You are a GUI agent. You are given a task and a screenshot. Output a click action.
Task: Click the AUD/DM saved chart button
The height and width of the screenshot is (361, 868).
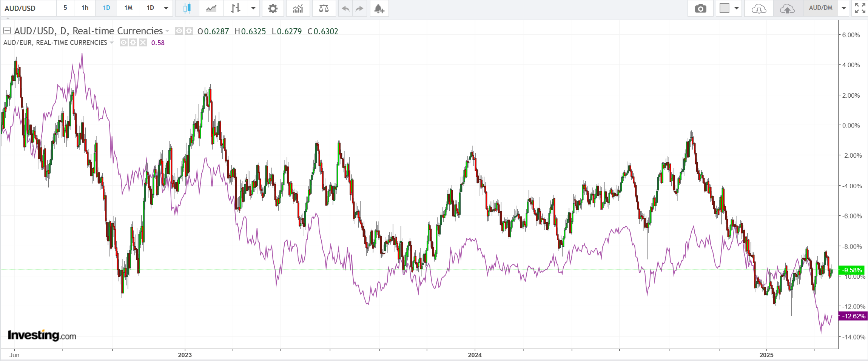pyautogui.click(x=820, y=8)
